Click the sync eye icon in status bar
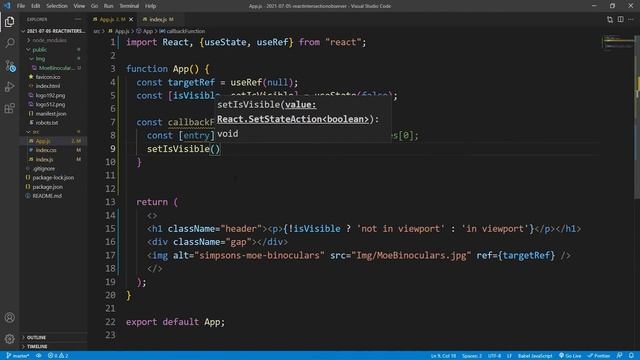The height and width of the screenshot is (360, 640). pos(38,356)
